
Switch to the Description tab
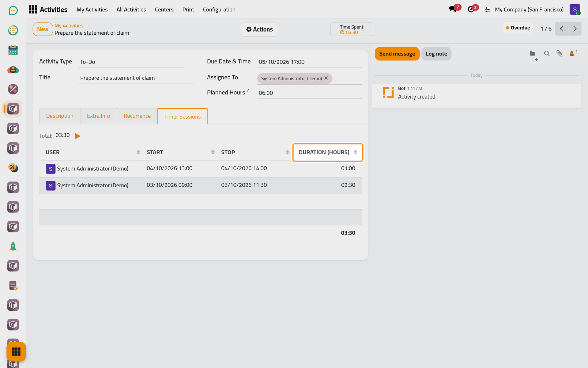tap(60, 116)
